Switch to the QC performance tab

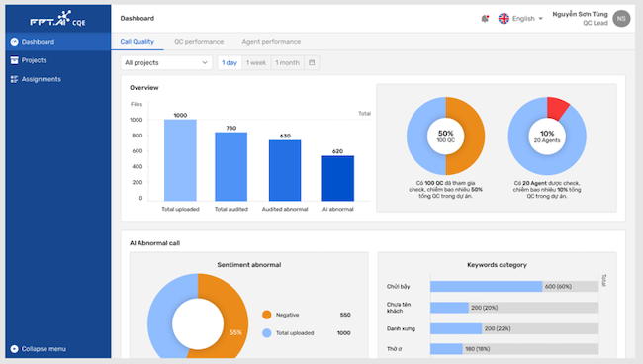click(x=199, y=42)
